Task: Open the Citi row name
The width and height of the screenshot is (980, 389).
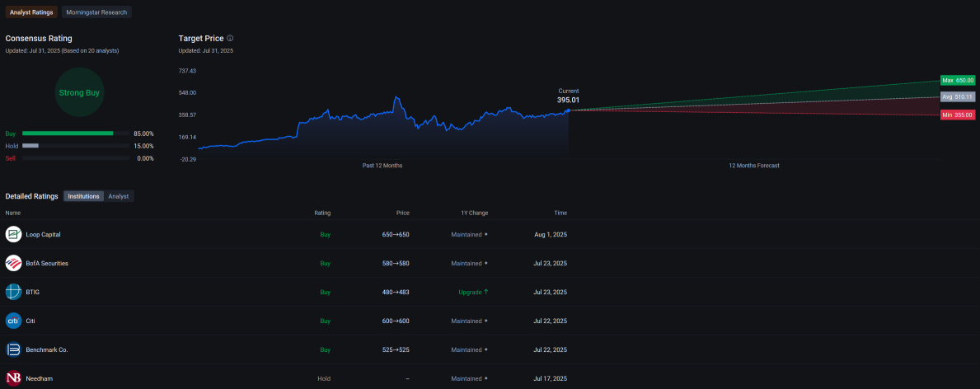Action: 30,321
